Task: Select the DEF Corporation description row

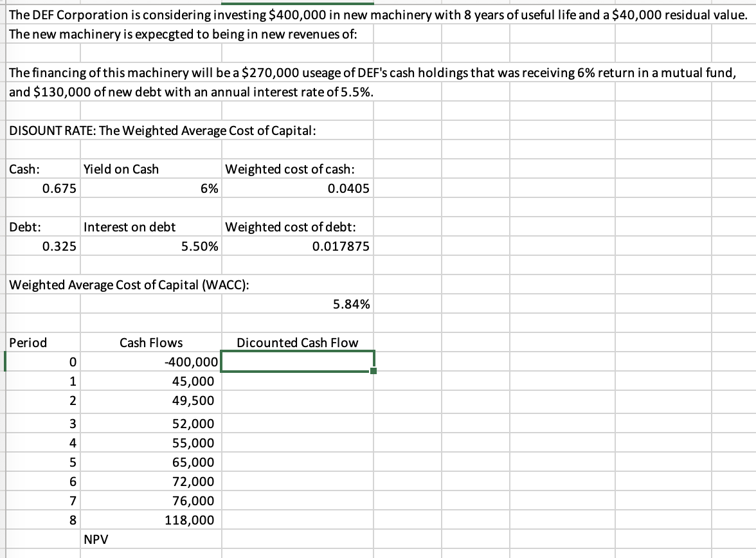Action: 378,15
